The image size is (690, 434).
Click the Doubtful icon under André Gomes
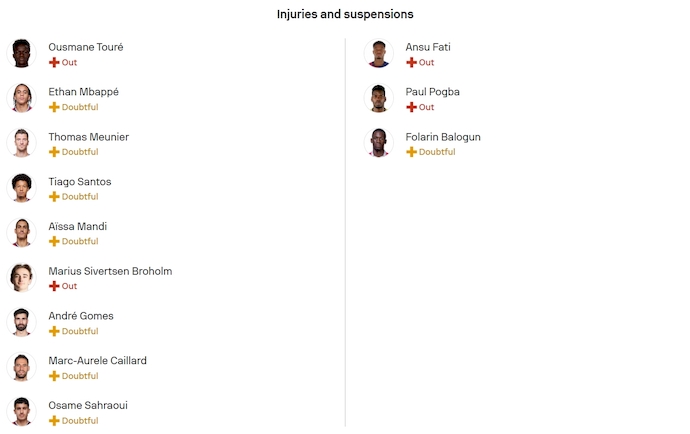click(55, 331)
